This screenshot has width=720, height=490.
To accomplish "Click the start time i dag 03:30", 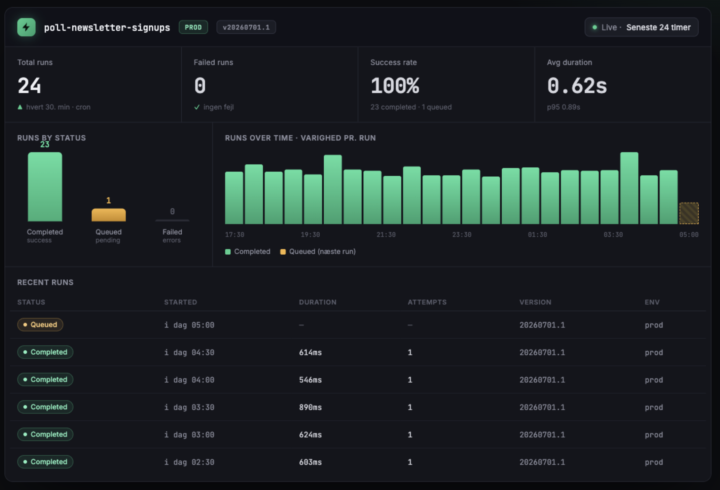I will point(189,407).
